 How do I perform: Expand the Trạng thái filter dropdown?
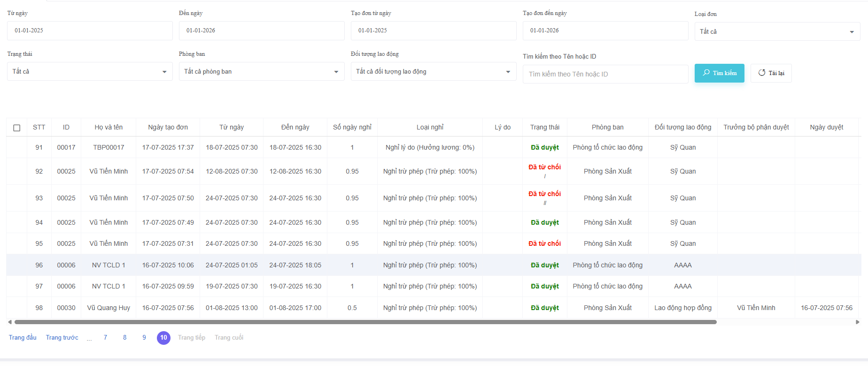pos(89,72)
